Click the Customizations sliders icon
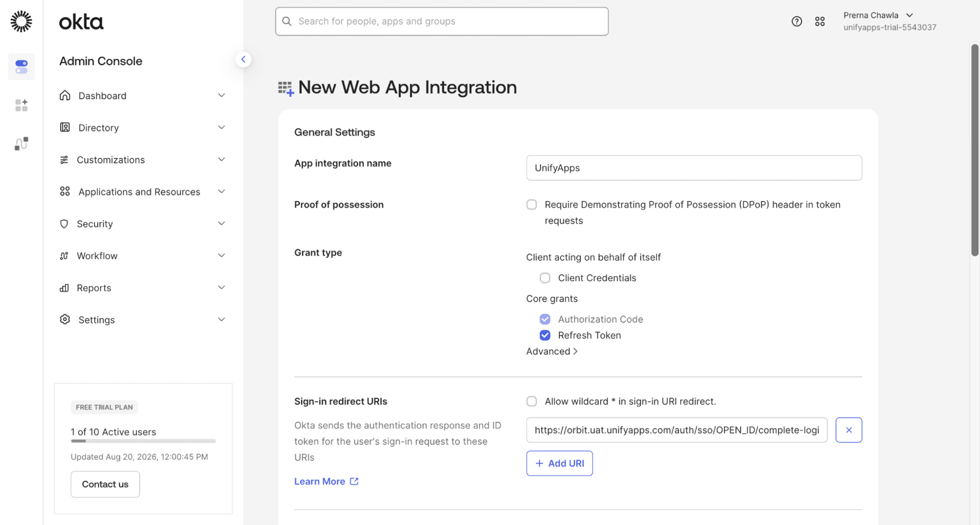The height and width of the screenshot is (525, 980). pos(64,160)
